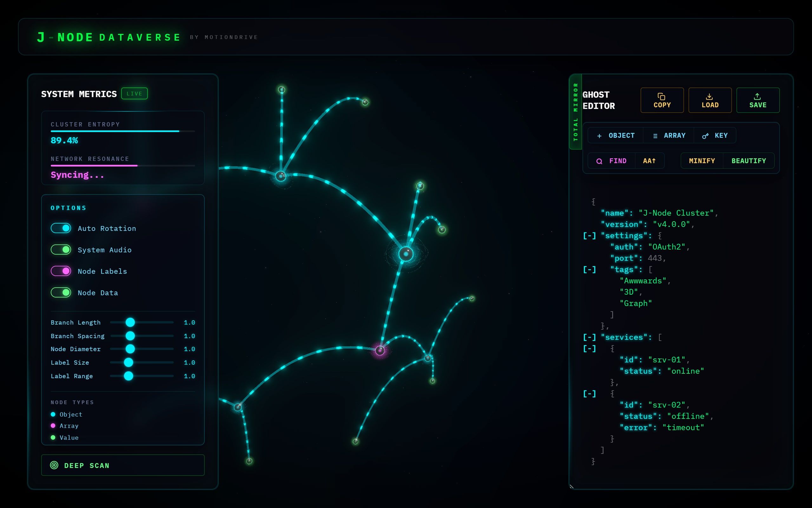Click the "v4.0.0" version value

pos(671,224)
